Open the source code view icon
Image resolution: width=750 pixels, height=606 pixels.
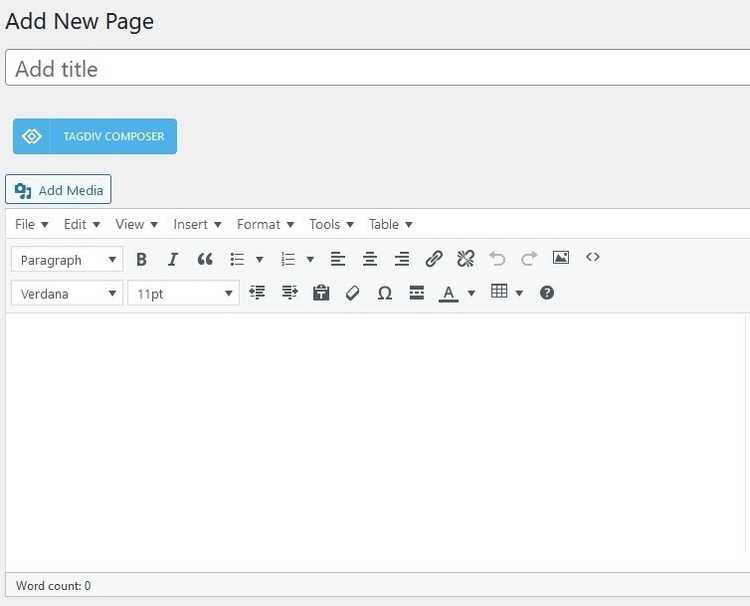[x=593, y=257]
